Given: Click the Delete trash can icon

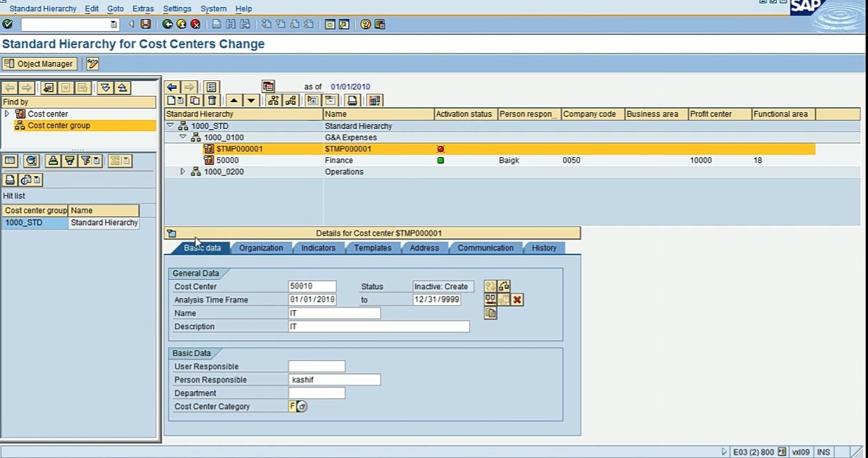Looking at the screenshot, I should pyautogui.click(x=212, y=101).
